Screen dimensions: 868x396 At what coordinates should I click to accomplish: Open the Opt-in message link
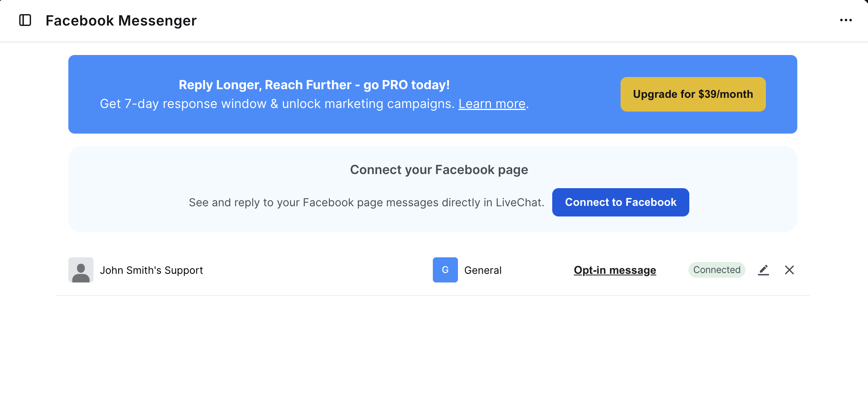(x=615, y=270)
